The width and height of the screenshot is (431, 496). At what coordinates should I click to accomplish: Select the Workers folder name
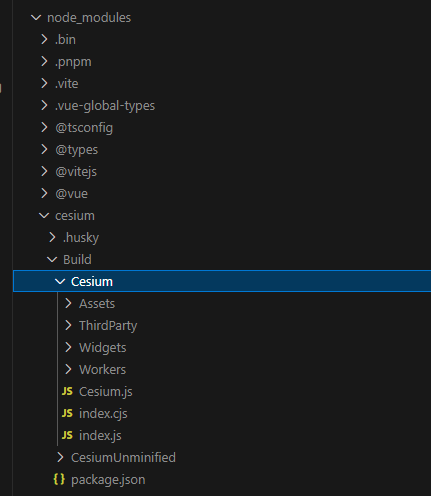103,370
